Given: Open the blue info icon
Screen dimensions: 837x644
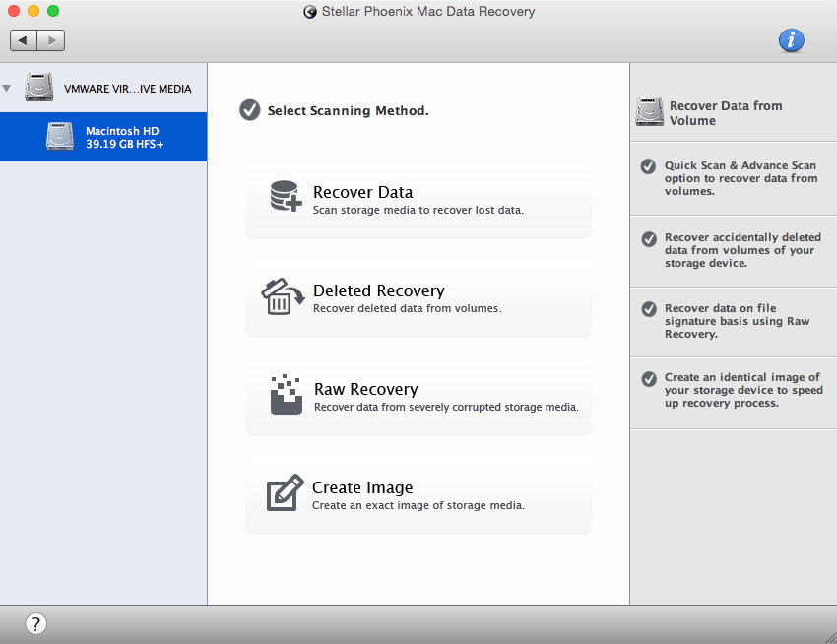Looking at the screenshot, I should [791, 40].
